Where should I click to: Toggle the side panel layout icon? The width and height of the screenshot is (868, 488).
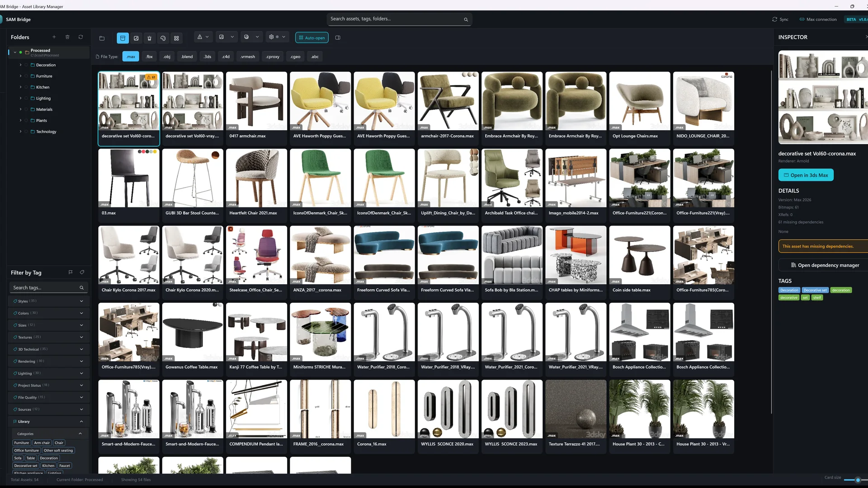click(x=338, y=38)
